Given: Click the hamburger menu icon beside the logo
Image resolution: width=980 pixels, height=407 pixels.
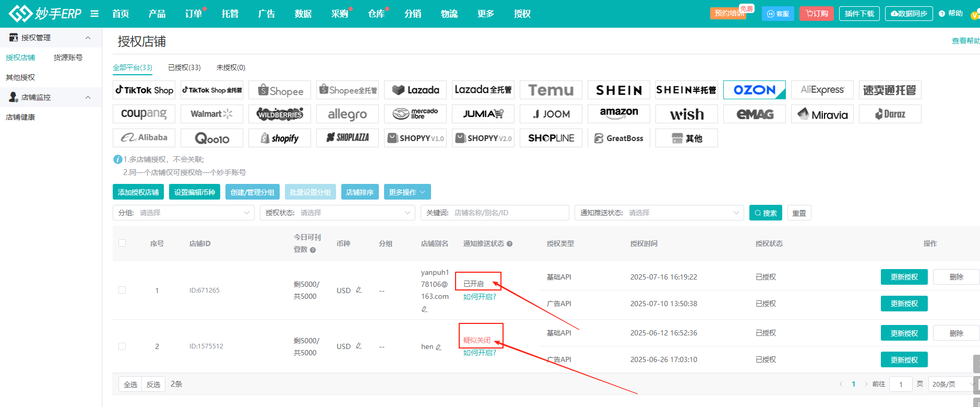Looking at the screenshot, I should (x=94, y=14).
